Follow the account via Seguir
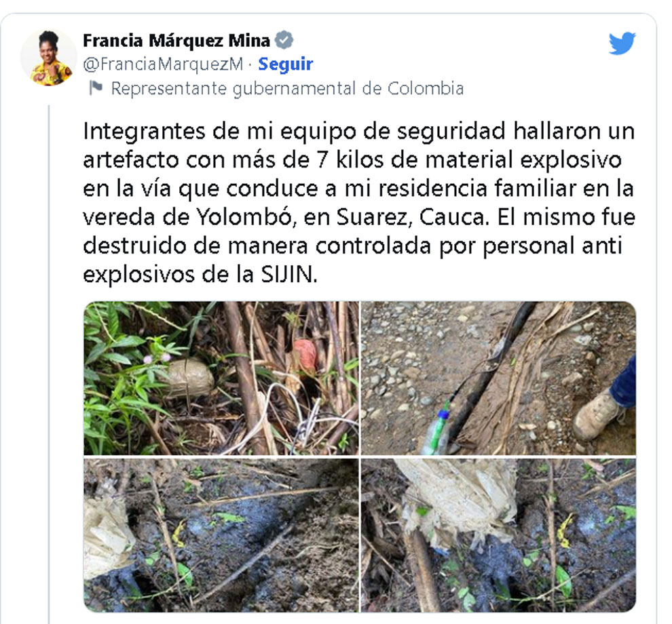Image resolution: width=672 pixels, height=624 pixels. click(285, 64)
